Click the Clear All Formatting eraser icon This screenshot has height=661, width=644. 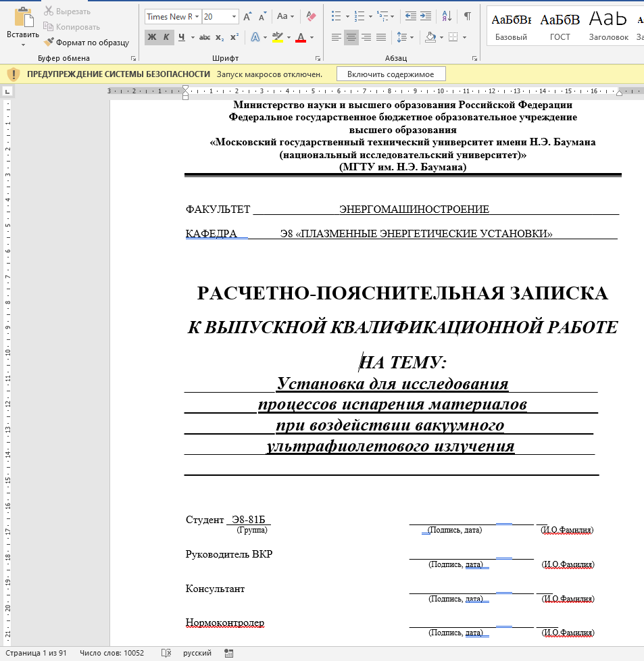[311, 16]
